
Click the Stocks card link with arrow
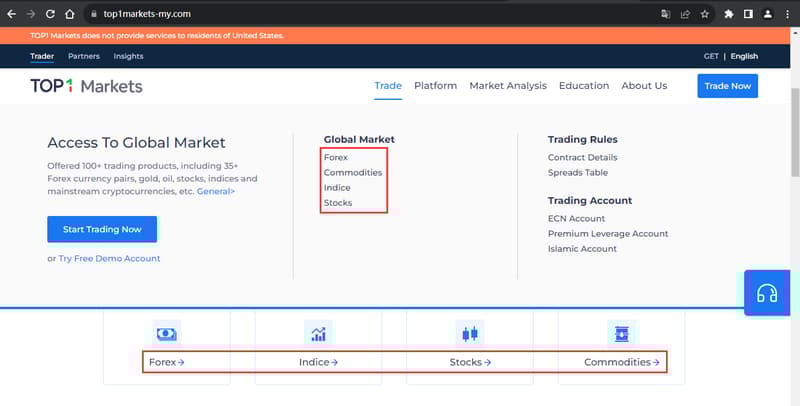pos(470,362)
